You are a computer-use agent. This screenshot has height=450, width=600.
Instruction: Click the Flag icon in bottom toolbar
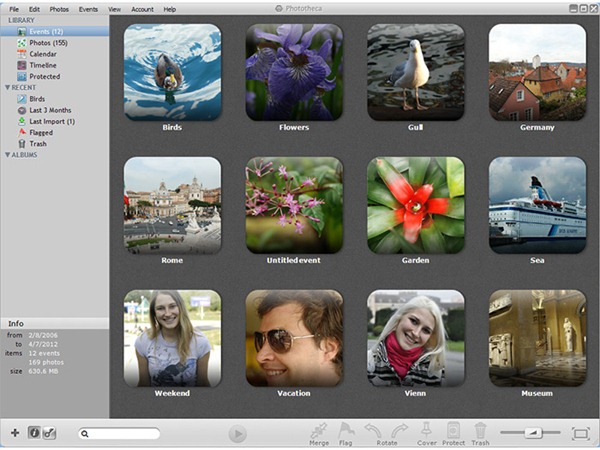346,430
